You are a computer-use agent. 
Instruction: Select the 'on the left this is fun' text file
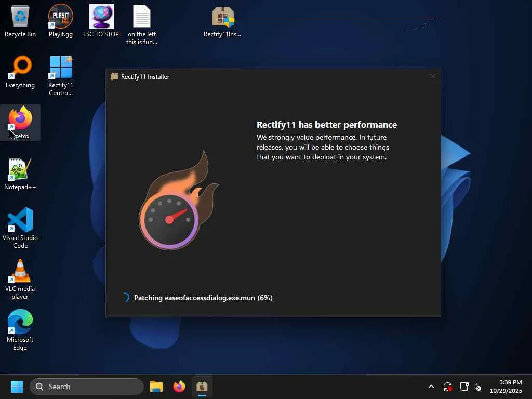click(141, 25)
